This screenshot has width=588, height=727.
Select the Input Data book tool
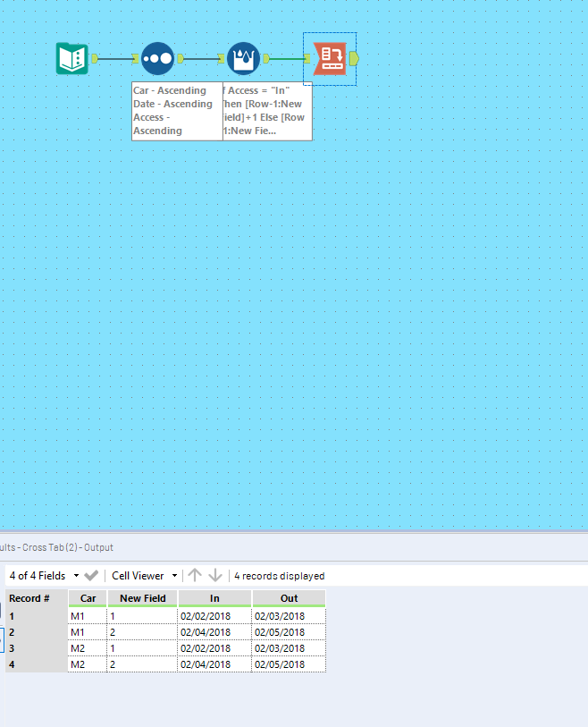pos(72,58)
